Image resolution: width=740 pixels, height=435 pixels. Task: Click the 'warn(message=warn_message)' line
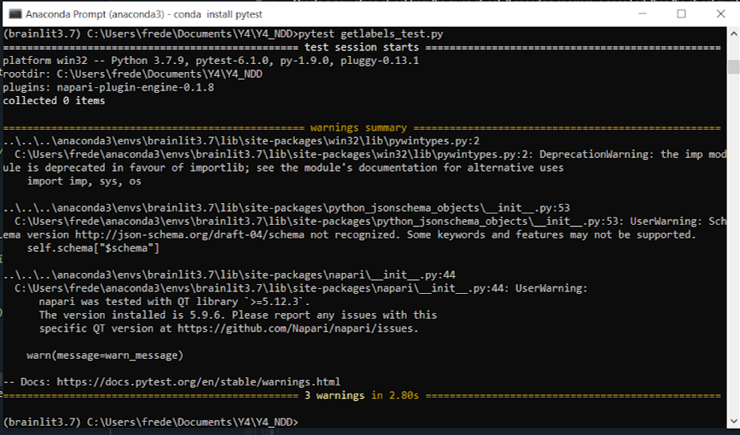coord(105,355)
